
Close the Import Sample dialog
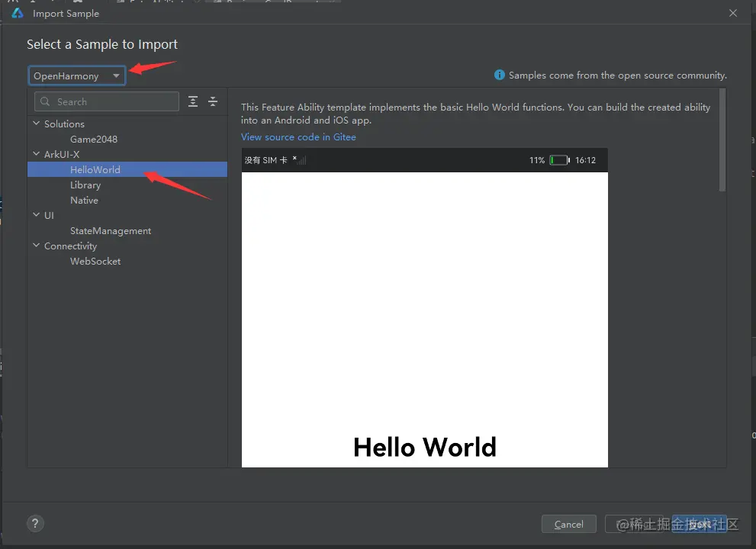coord(733,13)
